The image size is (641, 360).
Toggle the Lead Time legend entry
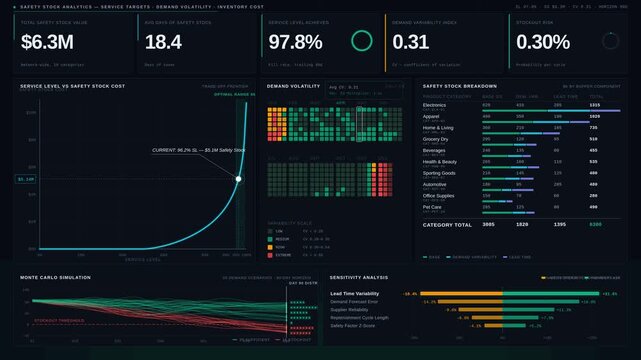click(517, 257)
